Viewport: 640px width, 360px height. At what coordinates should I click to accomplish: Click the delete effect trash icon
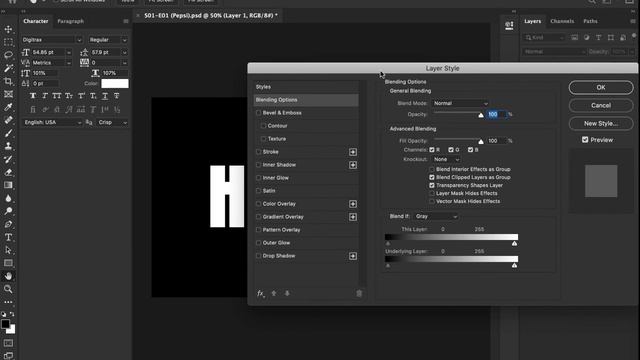click(x=359, y=293)
